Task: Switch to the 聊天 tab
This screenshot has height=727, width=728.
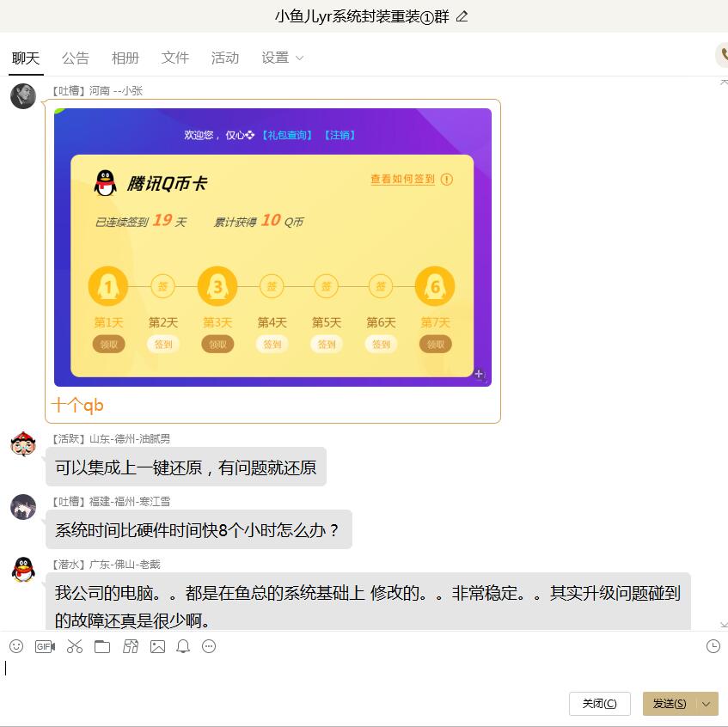Action: coord(26,58)
